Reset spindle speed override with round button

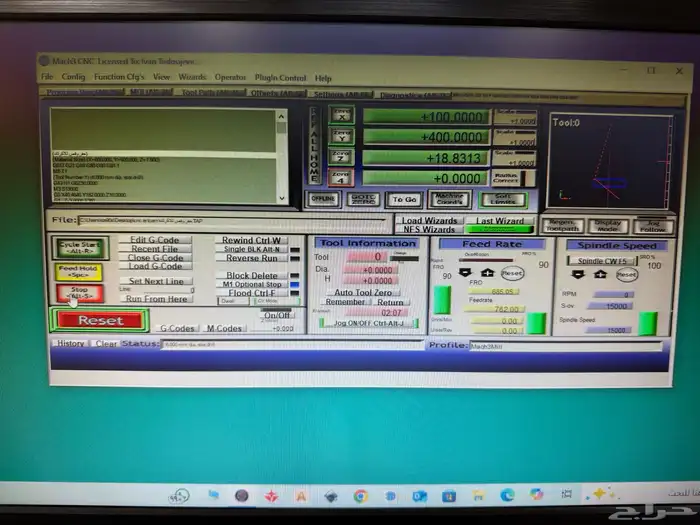[x=626, y=274]
